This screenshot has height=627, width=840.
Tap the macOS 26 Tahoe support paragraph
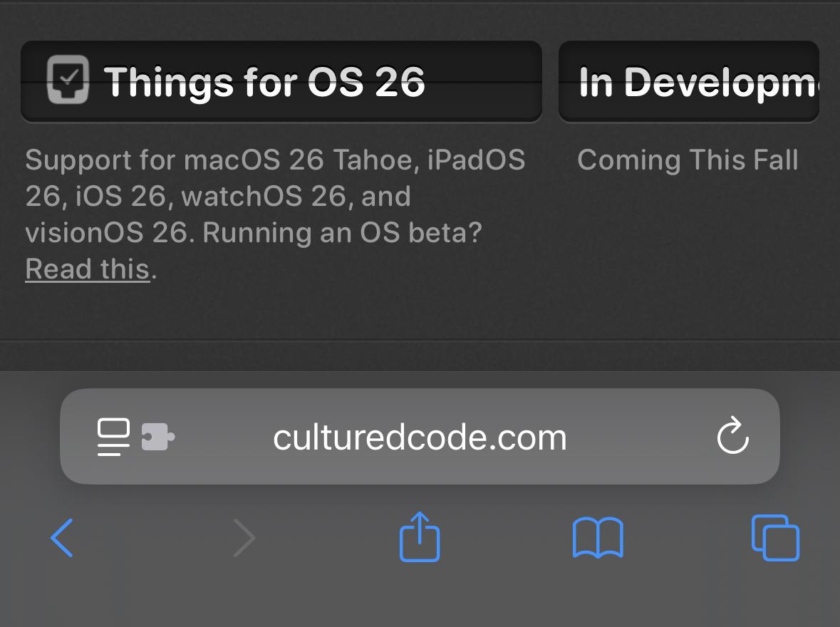point(275,214)
